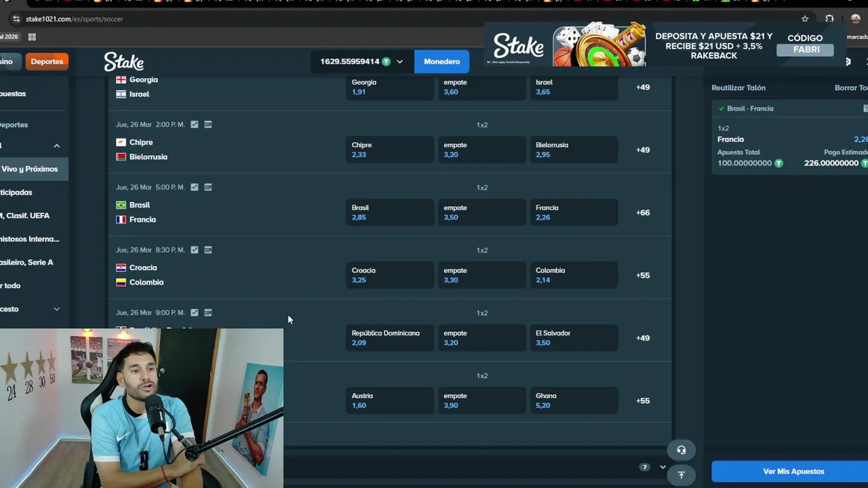Expand the wallet currency dropdown arrow
This screenshot has height=488, width=868.
pyautogui.click(x=399, y=62)
